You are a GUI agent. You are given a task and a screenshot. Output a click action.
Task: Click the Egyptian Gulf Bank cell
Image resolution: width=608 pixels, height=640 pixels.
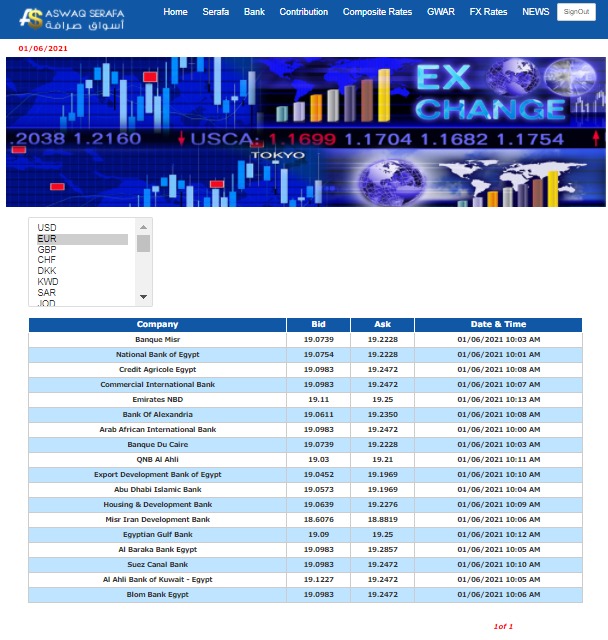(158, 535)
